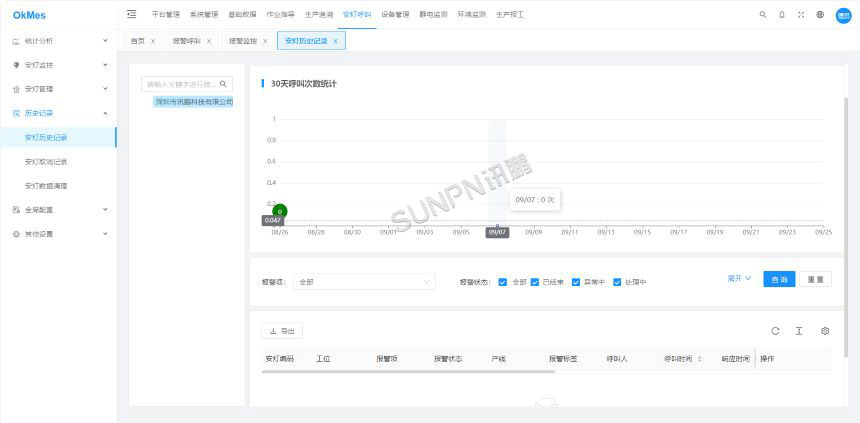
Task: Switch to the 报警呼叫 tab
Action: pyautogui.click(x=186, y=41)
